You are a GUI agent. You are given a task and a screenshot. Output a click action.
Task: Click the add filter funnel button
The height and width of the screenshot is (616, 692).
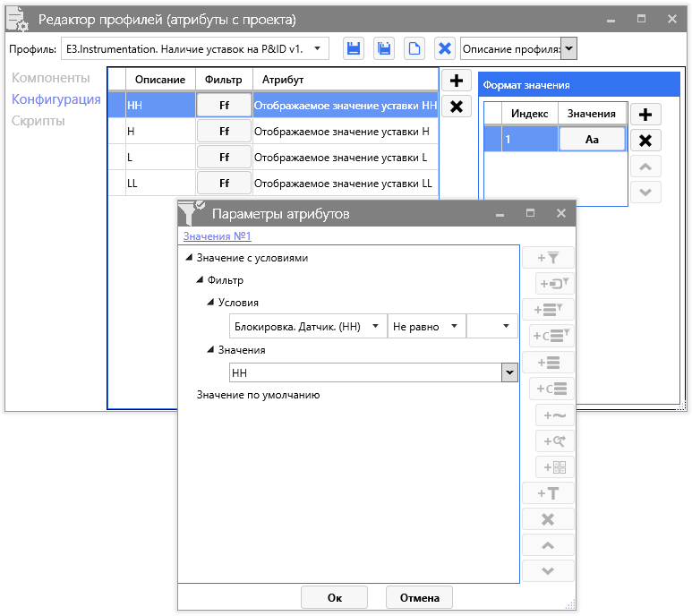click(x=547, y=258)
